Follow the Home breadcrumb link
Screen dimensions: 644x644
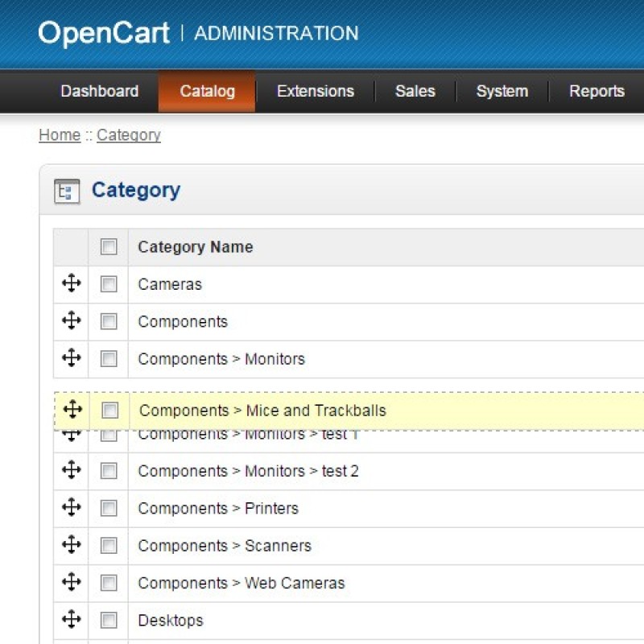[x=59, y=134]
